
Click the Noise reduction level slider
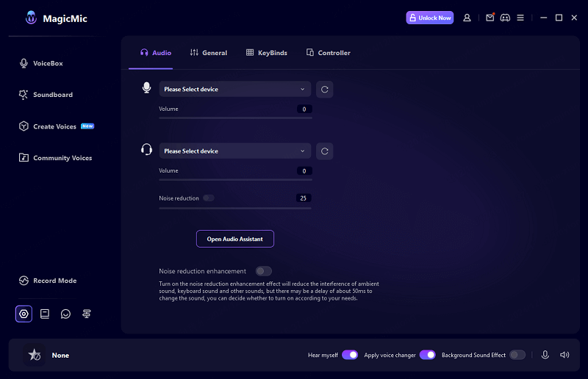(x=235, y=208)
